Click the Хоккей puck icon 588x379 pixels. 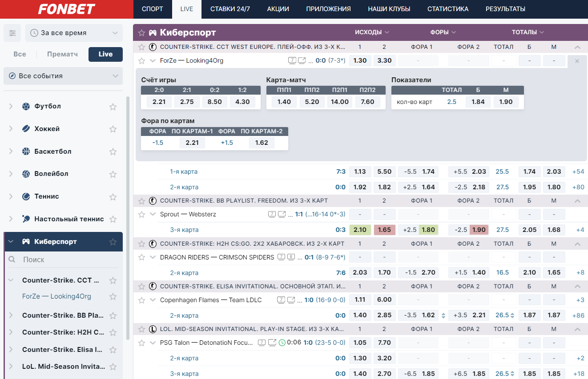(26, 129)
